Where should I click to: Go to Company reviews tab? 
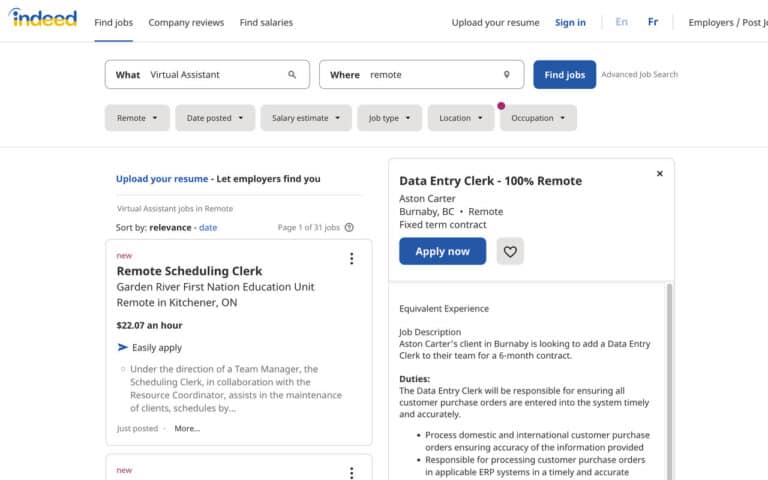186,22
